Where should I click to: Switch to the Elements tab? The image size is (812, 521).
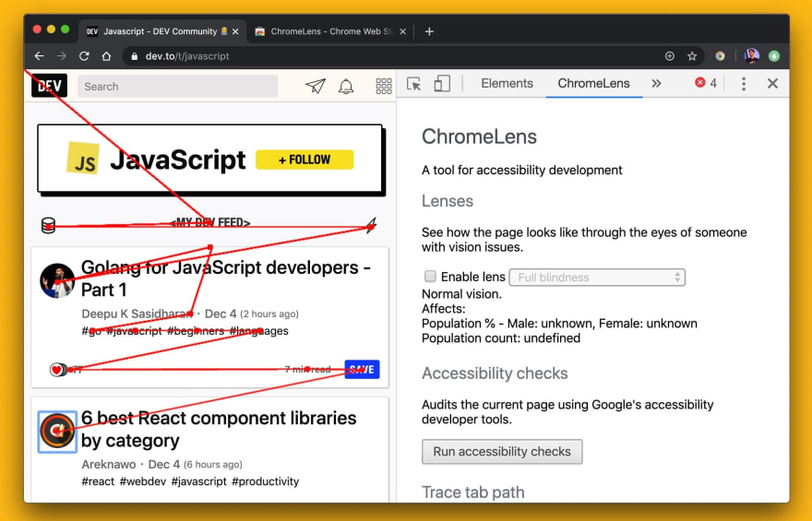tap(507, 83)
